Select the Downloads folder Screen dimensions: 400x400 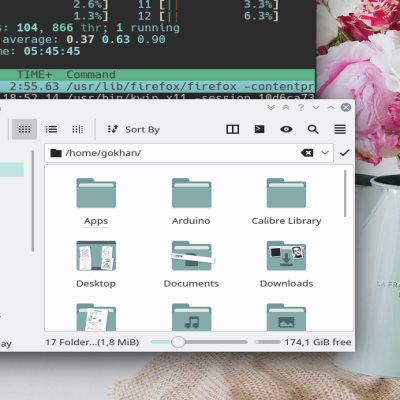(x=286, y=264)
